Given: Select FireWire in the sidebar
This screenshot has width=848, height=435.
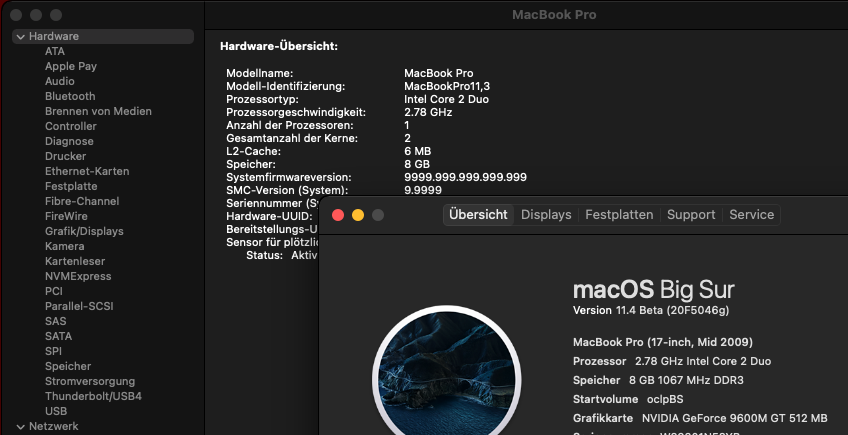Looking at the screenshot, I should 66,216.
